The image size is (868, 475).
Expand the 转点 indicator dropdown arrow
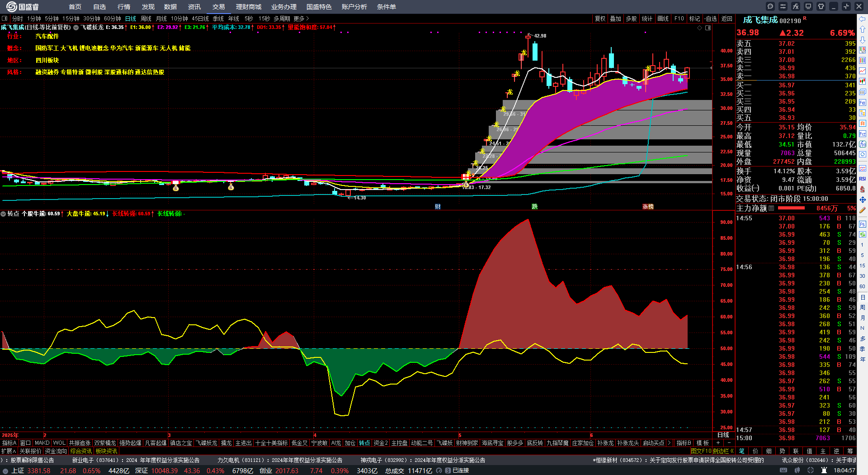pyautogui.click(x=3, y=214)
